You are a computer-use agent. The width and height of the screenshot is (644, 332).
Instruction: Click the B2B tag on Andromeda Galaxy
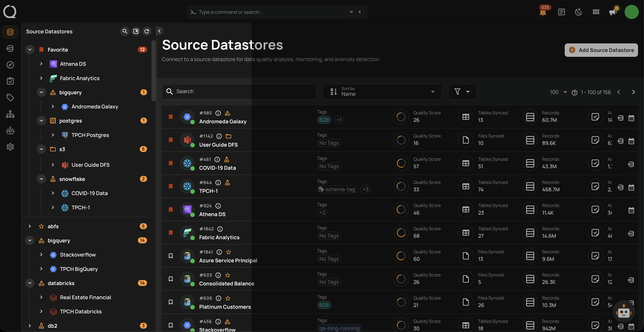(324, 120)
